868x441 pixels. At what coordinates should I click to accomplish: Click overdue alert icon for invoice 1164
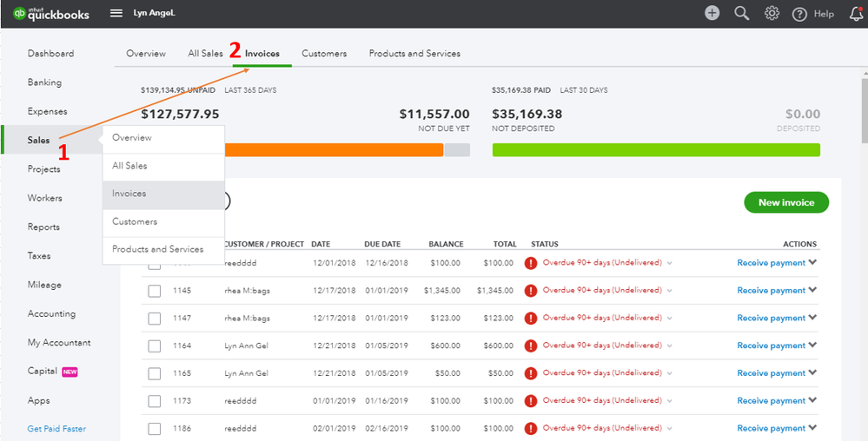(x=531, y=346)
